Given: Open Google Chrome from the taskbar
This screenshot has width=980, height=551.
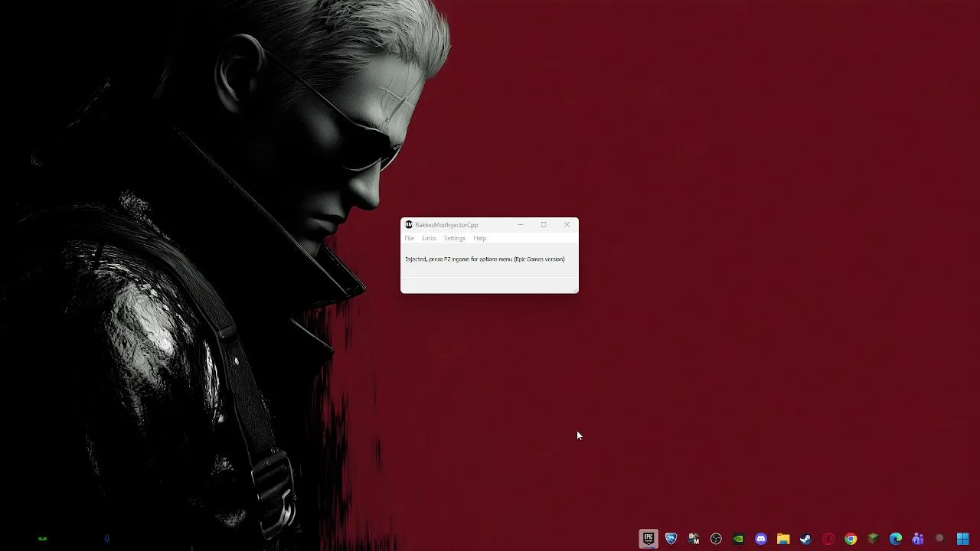Looking at the screenshot, I should (851, 539).
